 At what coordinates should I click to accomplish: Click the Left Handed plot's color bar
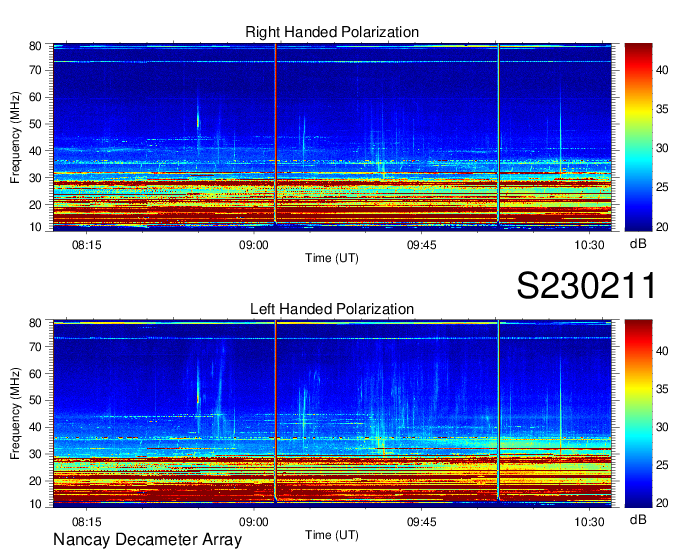click(638, 414)
